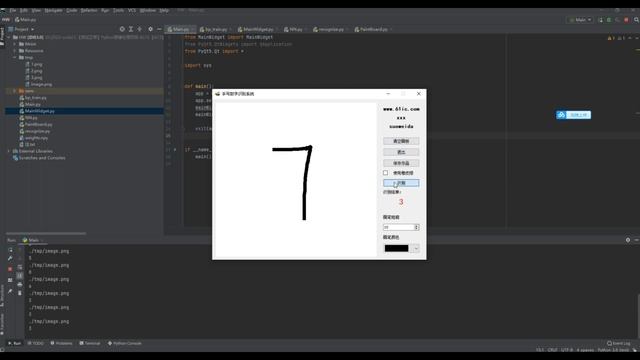Collapse the tmp folder in project tree
The image size is (640, 360).
(15, 58)
